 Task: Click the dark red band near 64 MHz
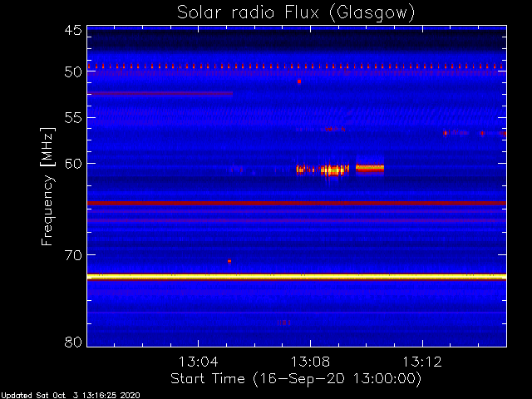[x=297, y=203]
